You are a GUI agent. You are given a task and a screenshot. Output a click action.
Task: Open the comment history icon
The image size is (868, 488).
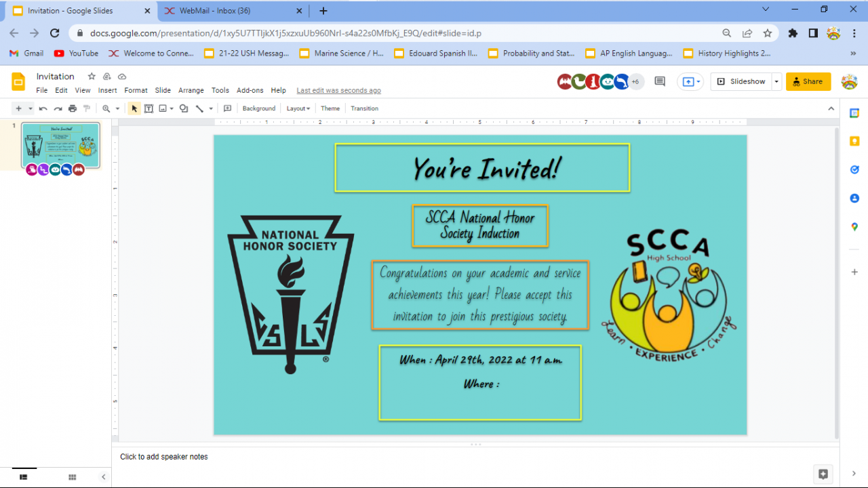coord(659,81)
